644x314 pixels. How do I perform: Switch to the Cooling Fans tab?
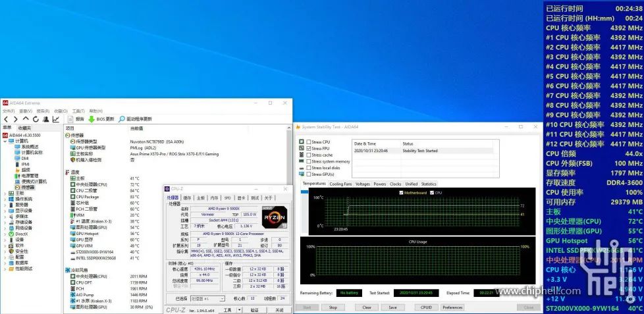pos(340,184)
